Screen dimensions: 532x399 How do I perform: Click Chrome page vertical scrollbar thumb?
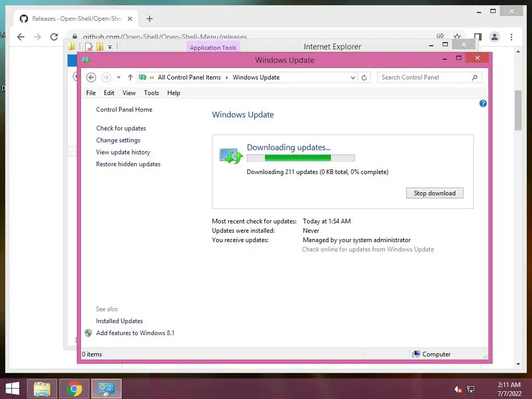coord(518,110)
